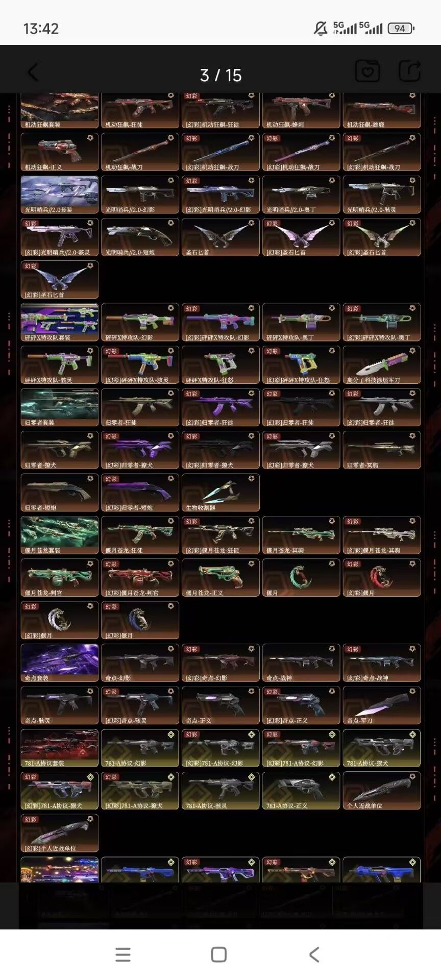This screenshot has width=441, height=980.
Task: Open the 归零者套装 bundle card
Action: [x=60, y=408]
